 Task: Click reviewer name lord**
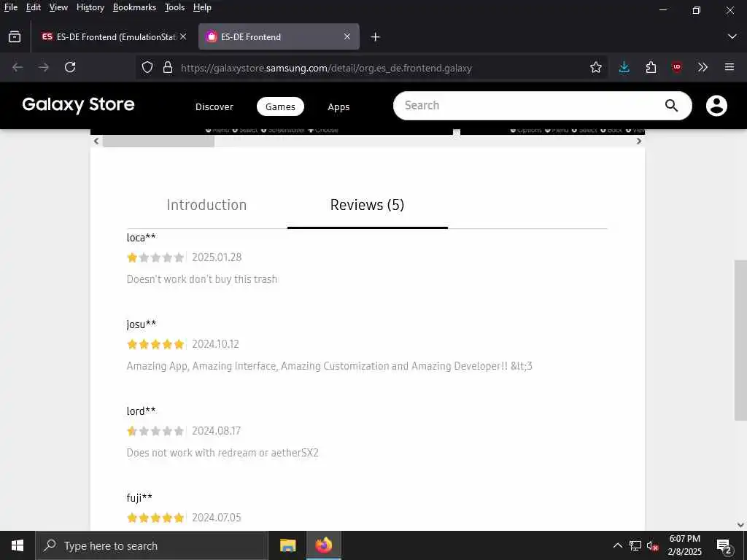click(x=141, y=411)
